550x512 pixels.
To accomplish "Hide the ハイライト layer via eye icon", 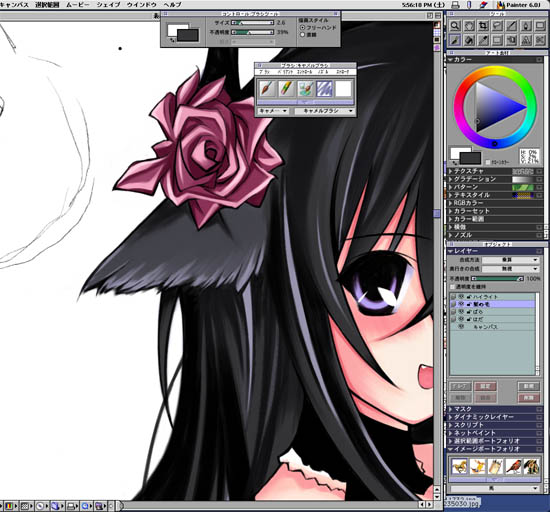I will 461,297.
